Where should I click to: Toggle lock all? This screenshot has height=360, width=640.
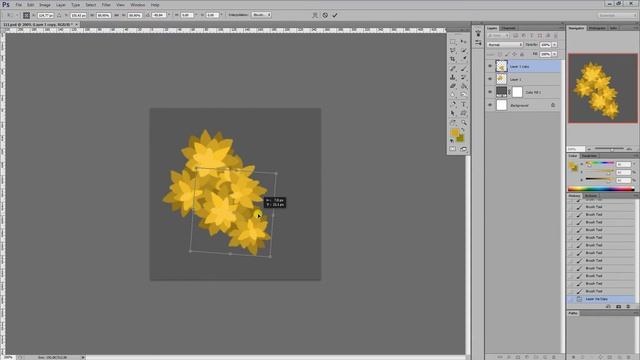coord(522,54)
